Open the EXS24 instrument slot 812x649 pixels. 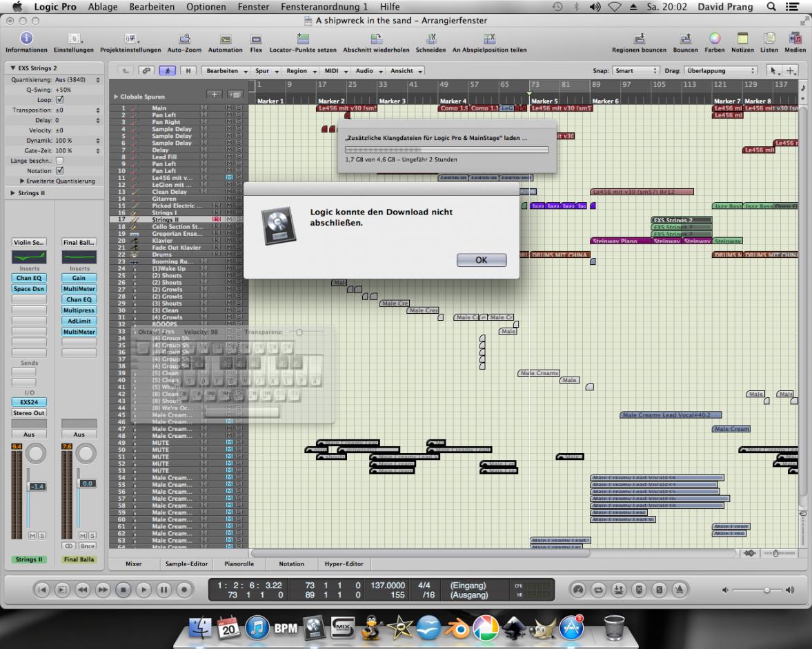coord(29,402)
